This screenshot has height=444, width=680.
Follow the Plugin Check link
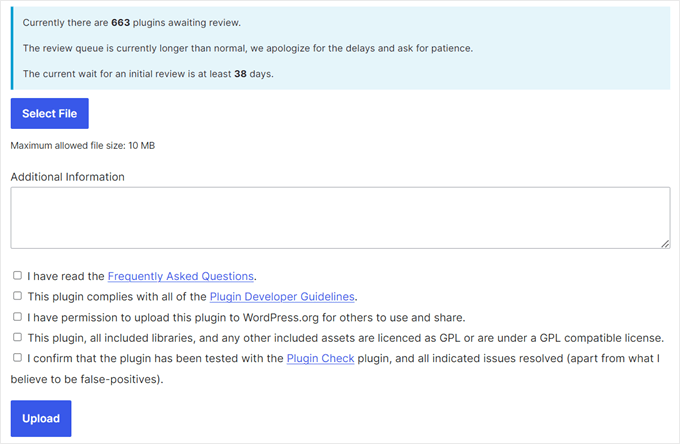(320, 358)
